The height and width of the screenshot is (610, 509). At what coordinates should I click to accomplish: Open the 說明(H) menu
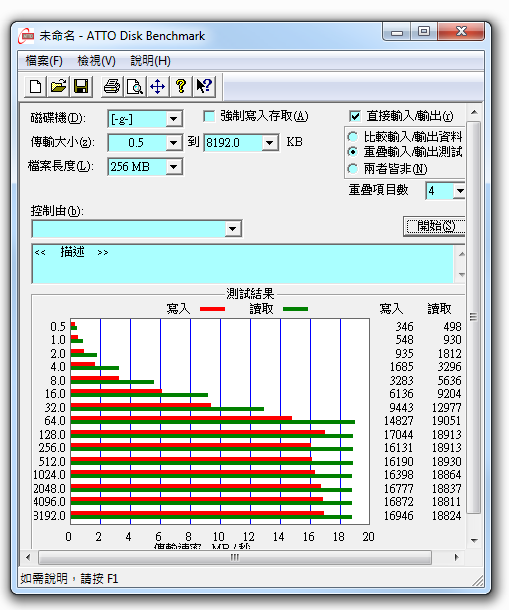(151, 61)
